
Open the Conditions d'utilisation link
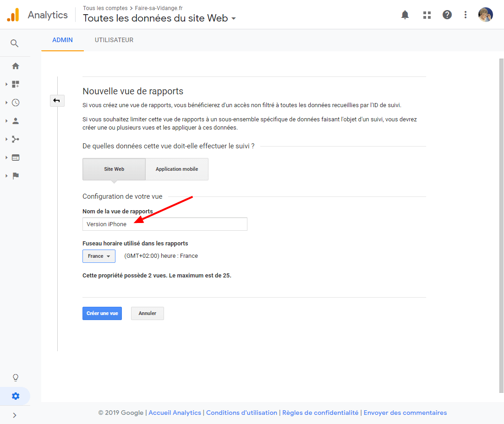point(241,413)
